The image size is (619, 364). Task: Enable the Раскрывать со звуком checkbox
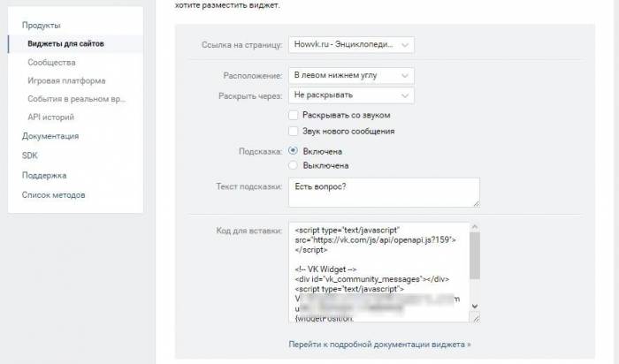[x=294, y=115]
